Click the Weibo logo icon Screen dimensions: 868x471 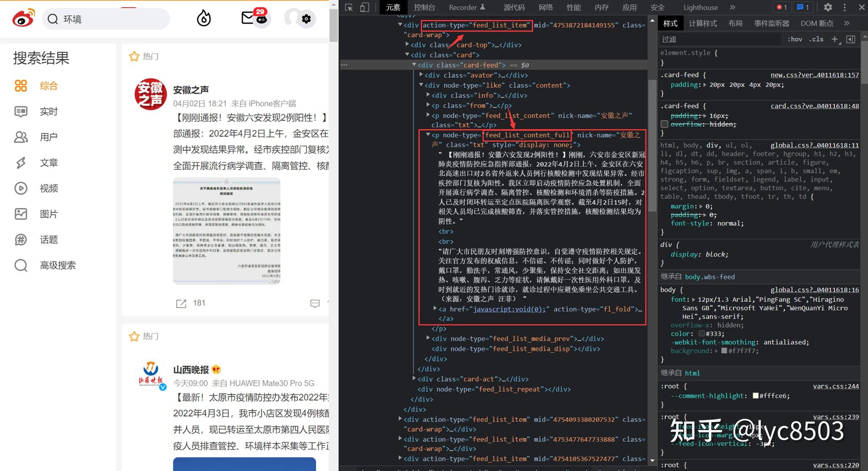pos(23,18)
